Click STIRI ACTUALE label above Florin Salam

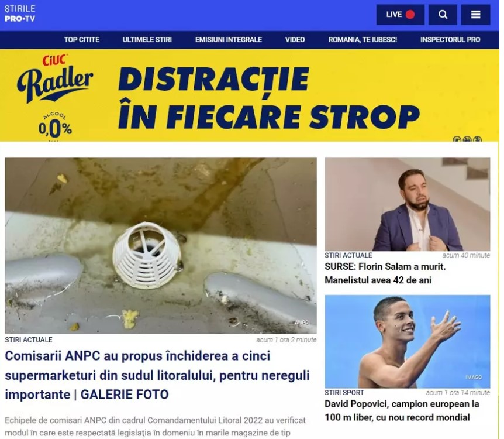click(348, 255)
